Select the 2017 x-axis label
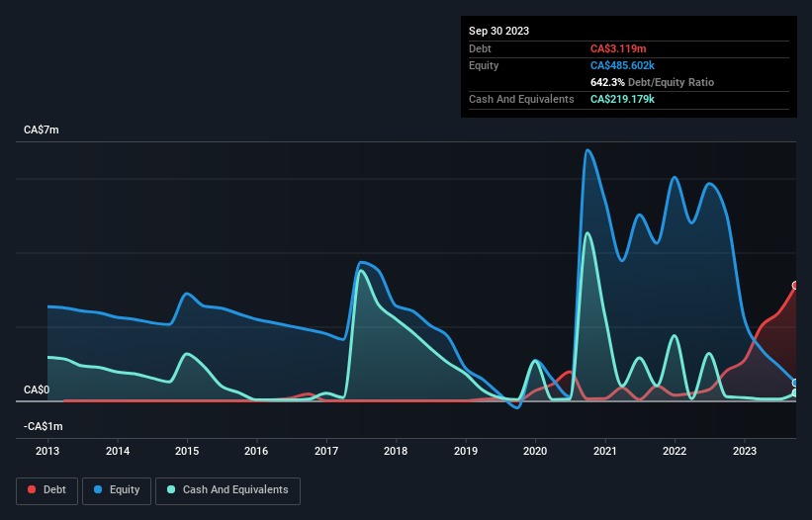812x520 pixels. point(326,451)
